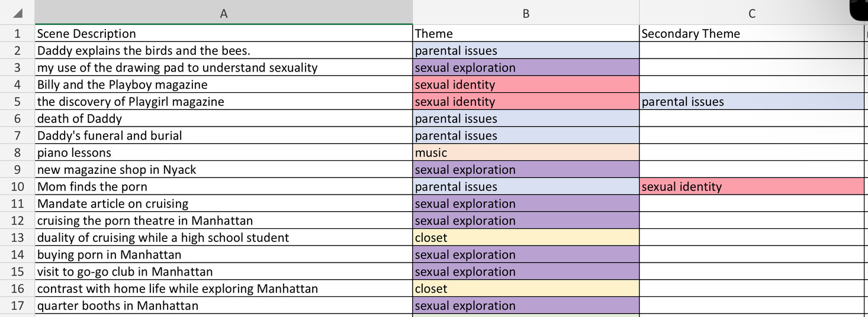The width and height of the screenshot is (868, 317).
Task: Select row 17 header
Action: point(17,306)
